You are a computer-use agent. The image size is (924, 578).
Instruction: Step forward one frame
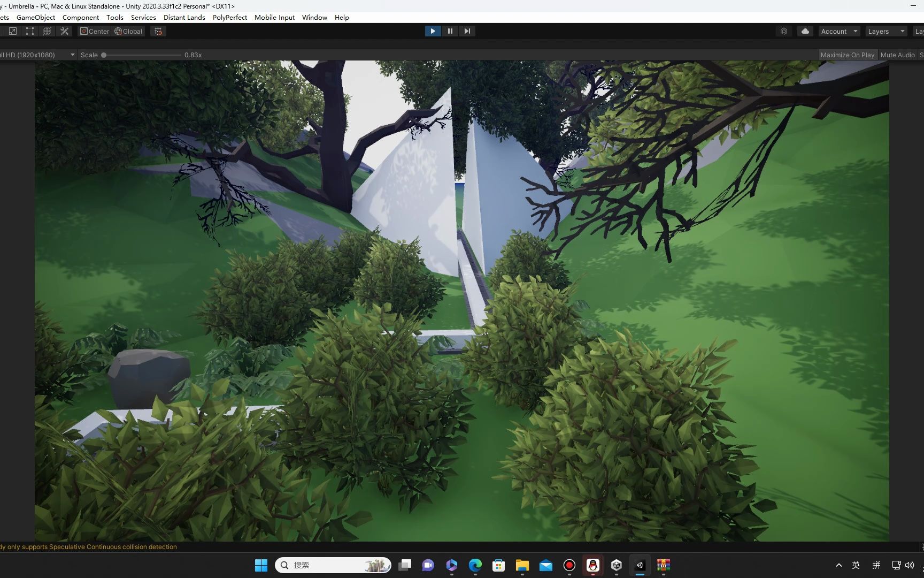tap(467, 31)
